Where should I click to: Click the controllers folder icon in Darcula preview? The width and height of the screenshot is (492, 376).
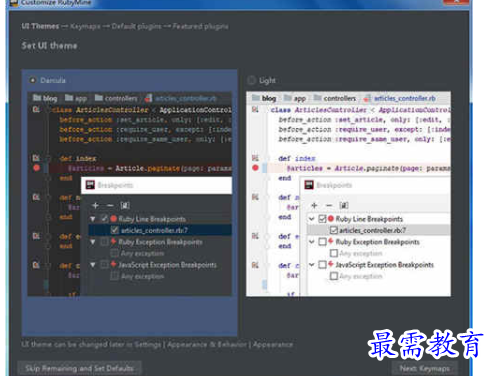[x=99, y=98]
